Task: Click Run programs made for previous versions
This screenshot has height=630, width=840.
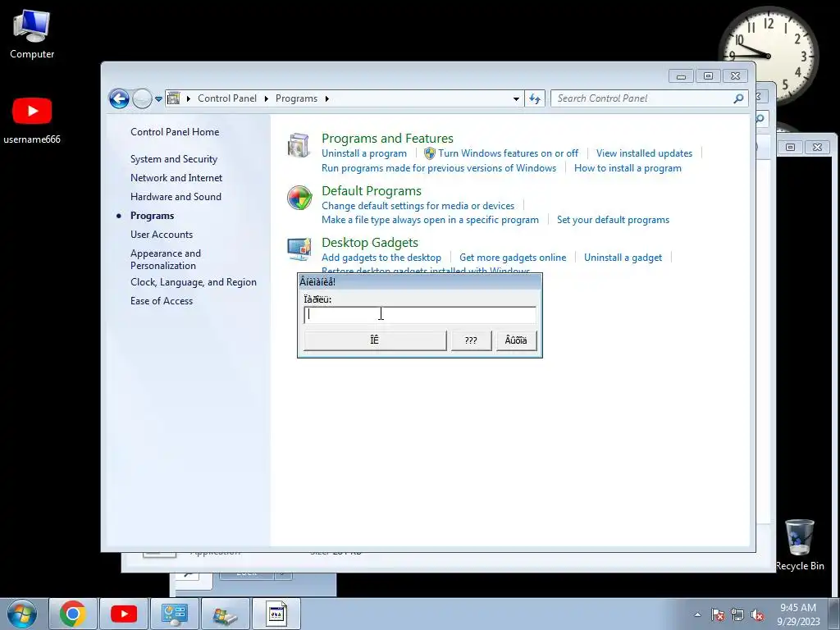Action: [x=439, y=168]
